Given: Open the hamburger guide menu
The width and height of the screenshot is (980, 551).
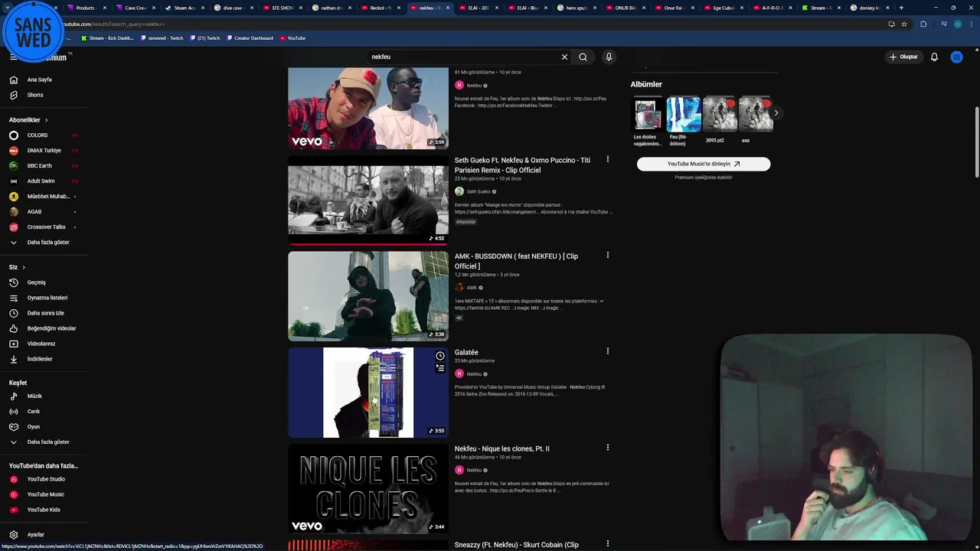Looking at the screenshot, I should [13, 57].
